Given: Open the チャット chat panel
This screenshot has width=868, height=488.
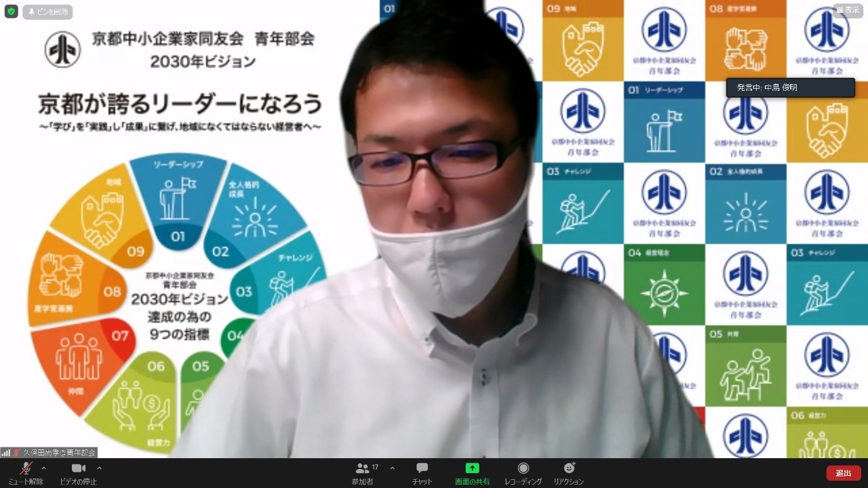Looking at the screenshot, I should [x=422, y=473].
